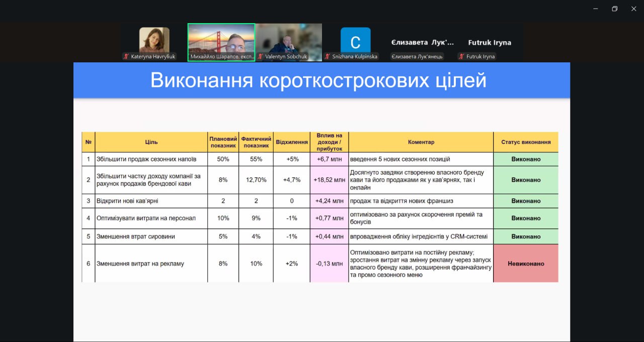Select the "+18,52 млн" cell

point(329,180)
